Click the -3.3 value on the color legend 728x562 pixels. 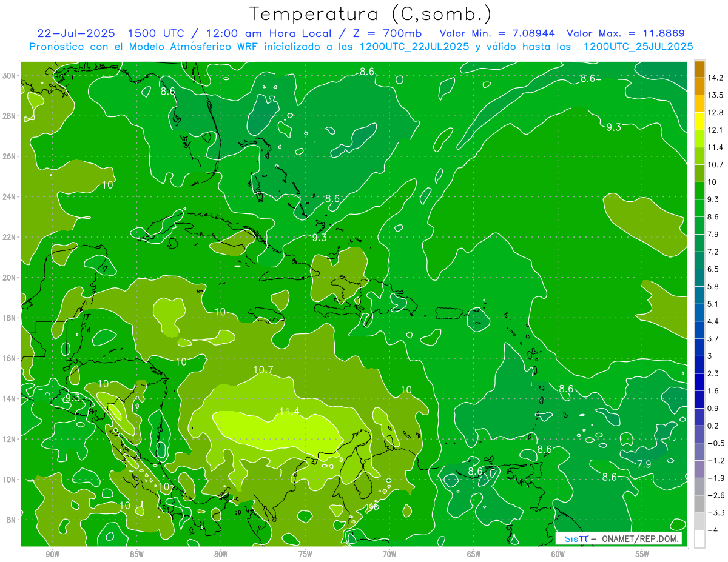click(x=715, y=512)
